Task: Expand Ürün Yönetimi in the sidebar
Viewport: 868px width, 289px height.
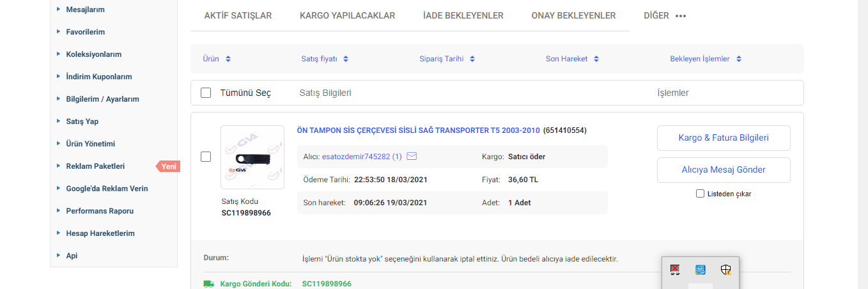Action: click(x=90, y=144)
